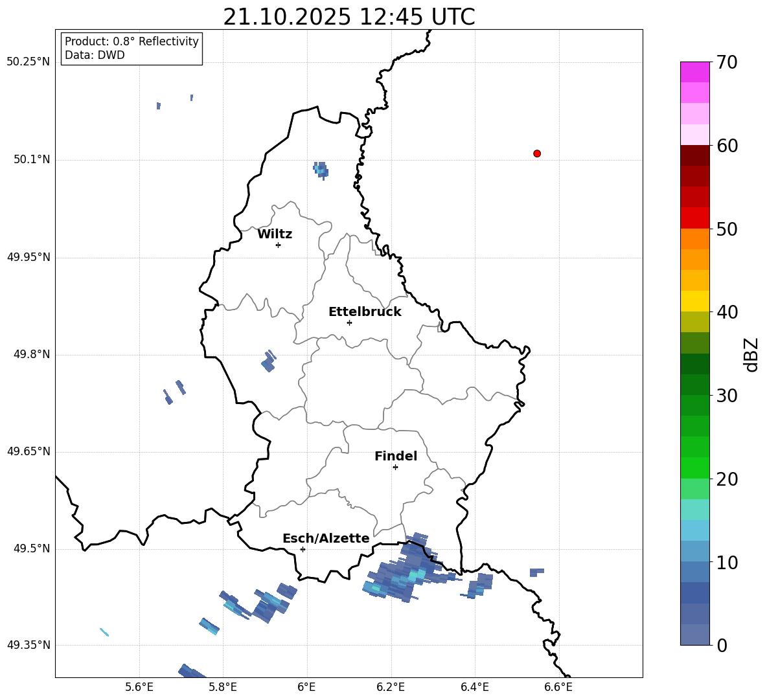Click the 6.2°E longitude label
767x700 pixels.
coord(391,687)
